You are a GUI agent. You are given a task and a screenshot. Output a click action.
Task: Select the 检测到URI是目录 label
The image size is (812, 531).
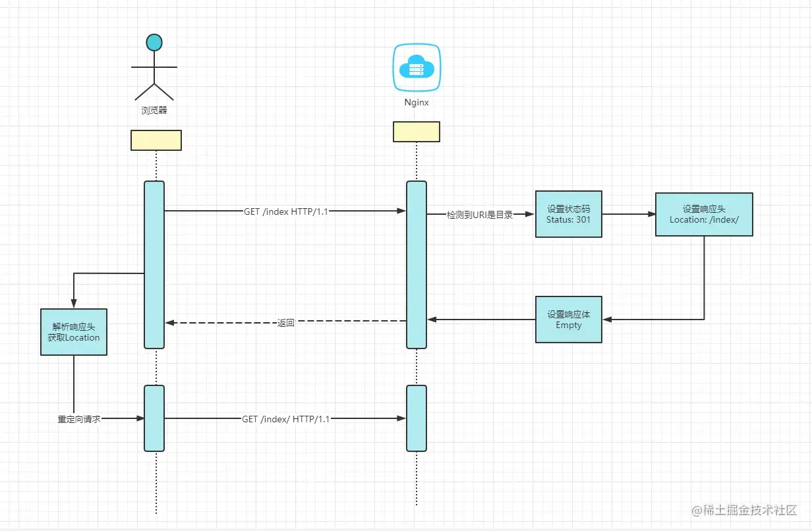480,215
